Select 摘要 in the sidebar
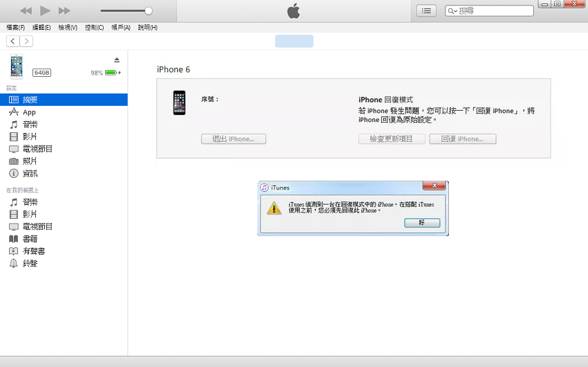 pos(64,100)
